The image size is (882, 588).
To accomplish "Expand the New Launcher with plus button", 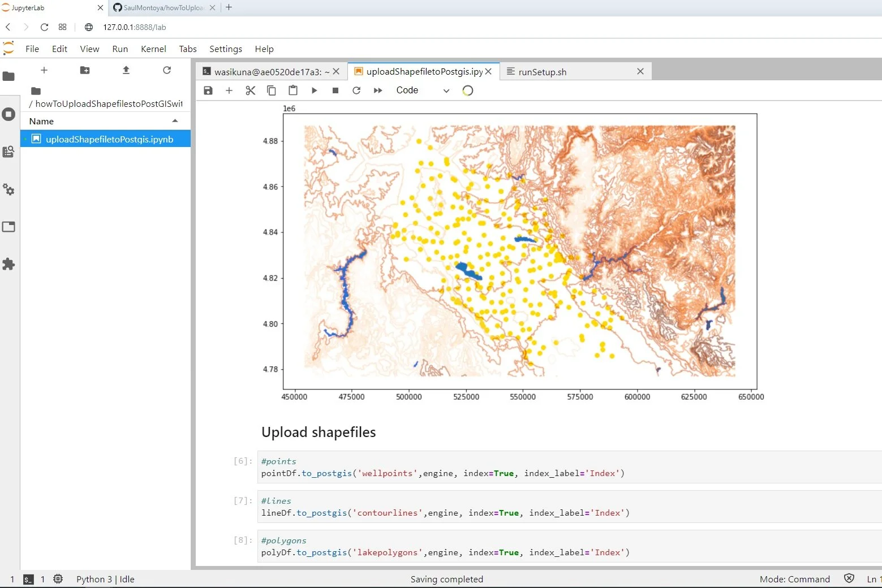I will [x=44, y=70].
